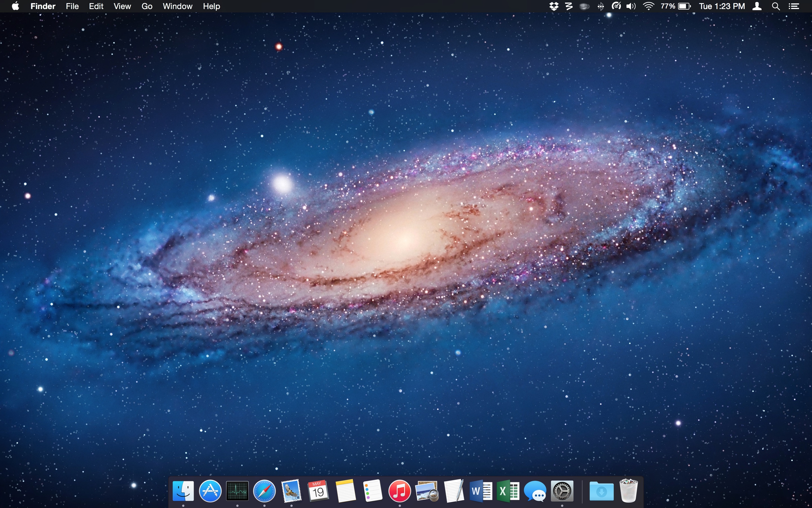Open the Wi-Fi status menu
This screenshot has height=508, width=812.
coord(648,6)
